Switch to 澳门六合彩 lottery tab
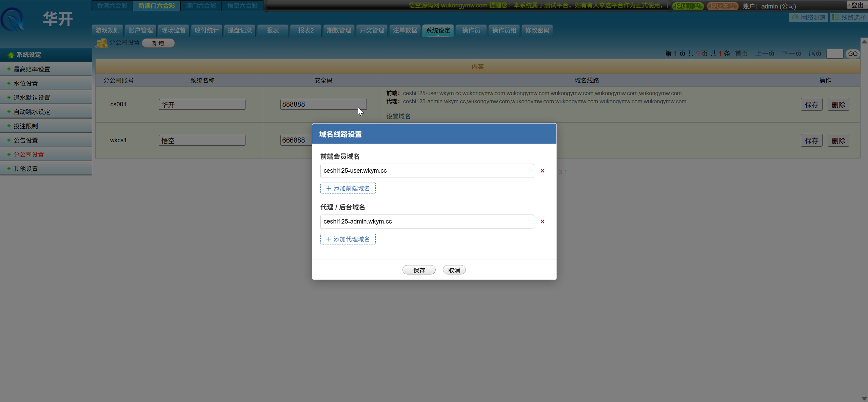 coord(201,6)
